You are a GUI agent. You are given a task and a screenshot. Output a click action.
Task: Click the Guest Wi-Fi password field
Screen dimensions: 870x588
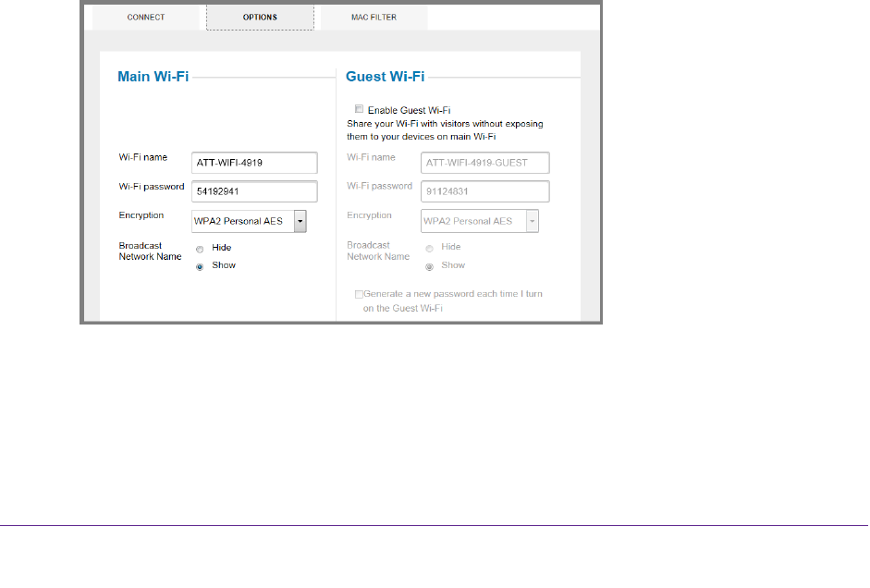point(485,191)
